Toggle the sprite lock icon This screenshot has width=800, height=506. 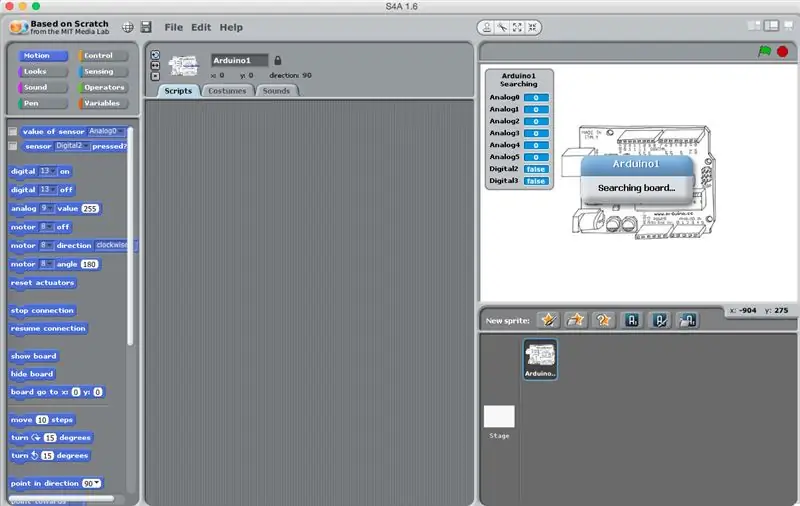point(278,60)
